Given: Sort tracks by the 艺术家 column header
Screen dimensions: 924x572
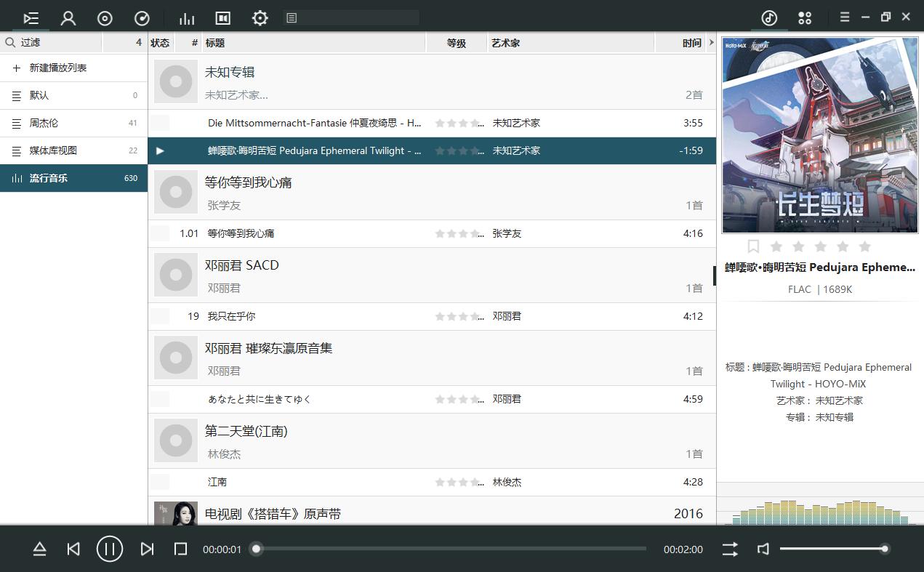Looking at the screenshot, I should [x=505, y=43].
